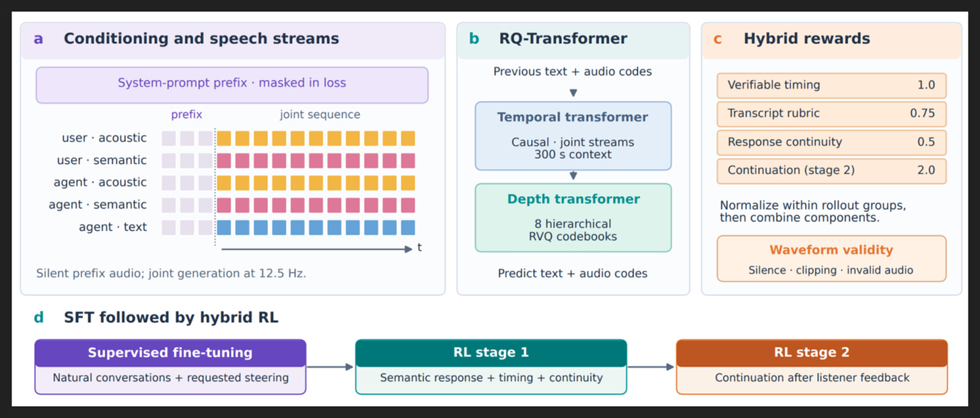Image resolution: width=980 pixels, height=418 pixels.
Task: Select the orange panel letter "c"
Action: (717, 39)
